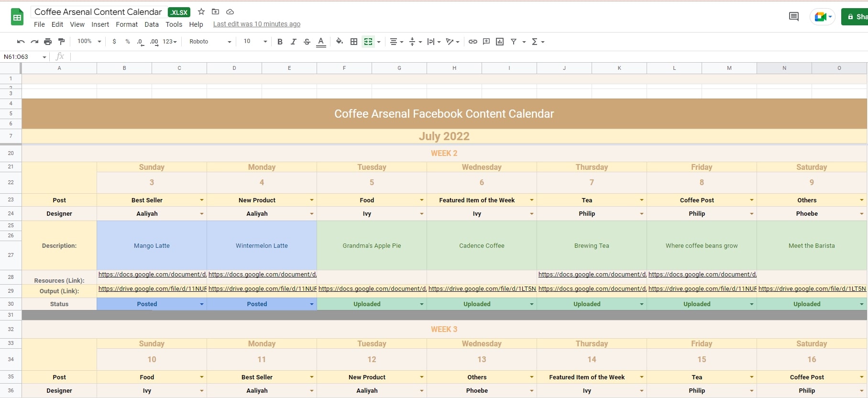The width and height of the screenshot is (868, 398).
Task: Open Tuesday 5 output docs link
Action: (x=372, y=289)
